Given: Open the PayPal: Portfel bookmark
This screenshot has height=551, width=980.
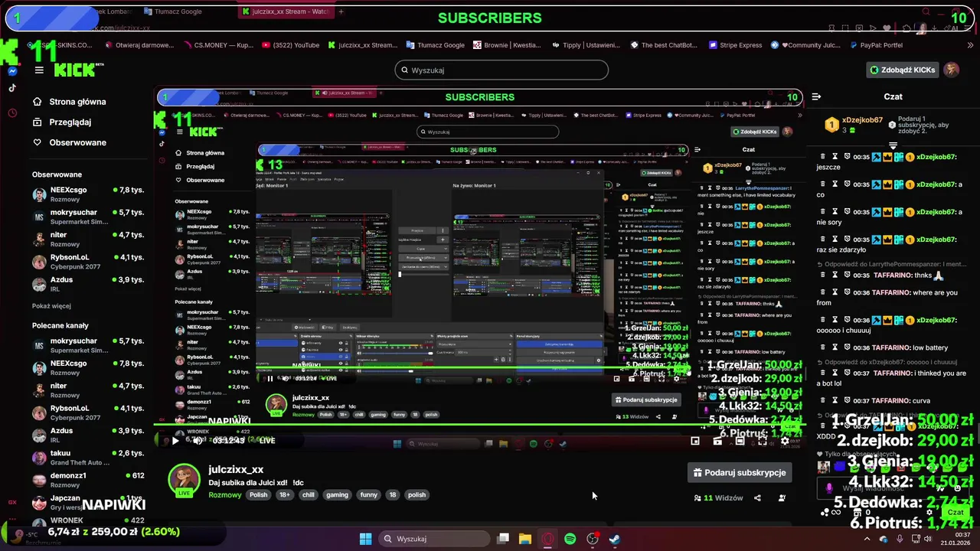Looking at the screenshot, I should [875, 45].
